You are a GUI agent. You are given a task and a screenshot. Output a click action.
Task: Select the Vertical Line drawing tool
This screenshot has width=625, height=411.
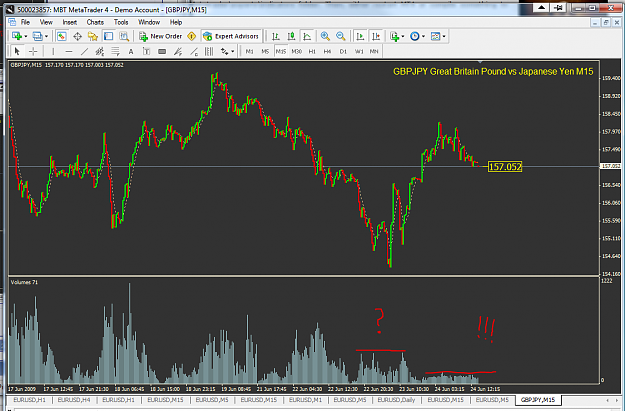(53, 51)
